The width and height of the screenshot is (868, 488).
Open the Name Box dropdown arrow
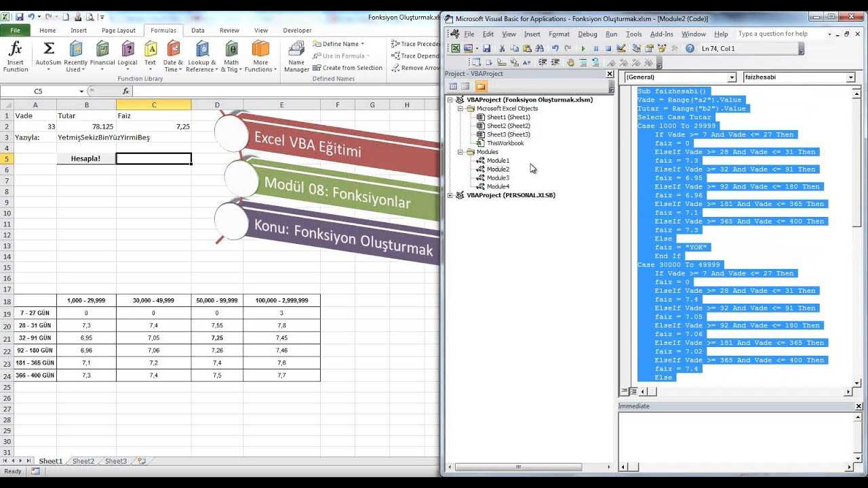click(x=81, y=91)
